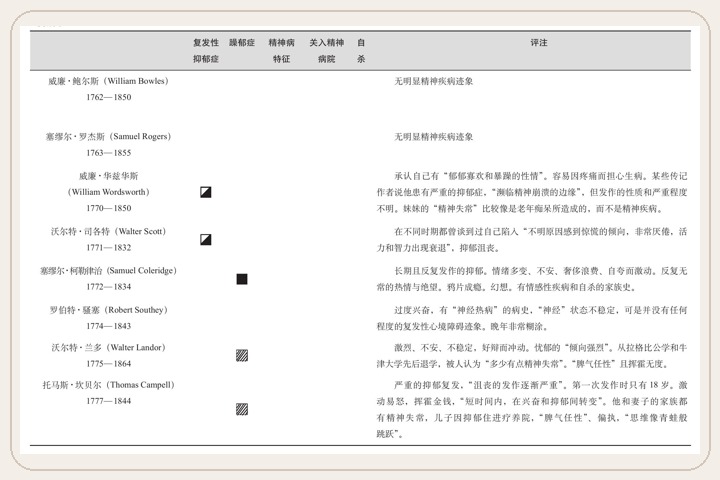Click the solid black square in Coleridge's row
720x480 pixels.
pos(242,279)
